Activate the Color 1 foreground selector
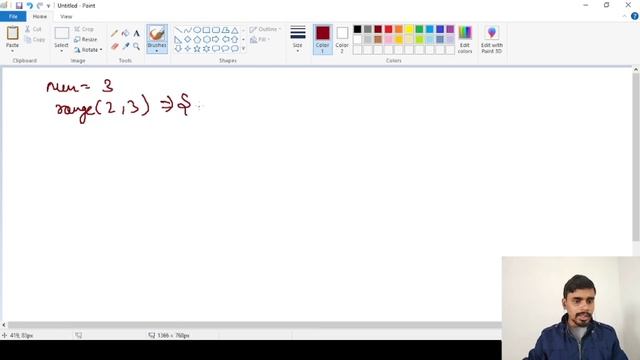 click(x=322, y=40)
